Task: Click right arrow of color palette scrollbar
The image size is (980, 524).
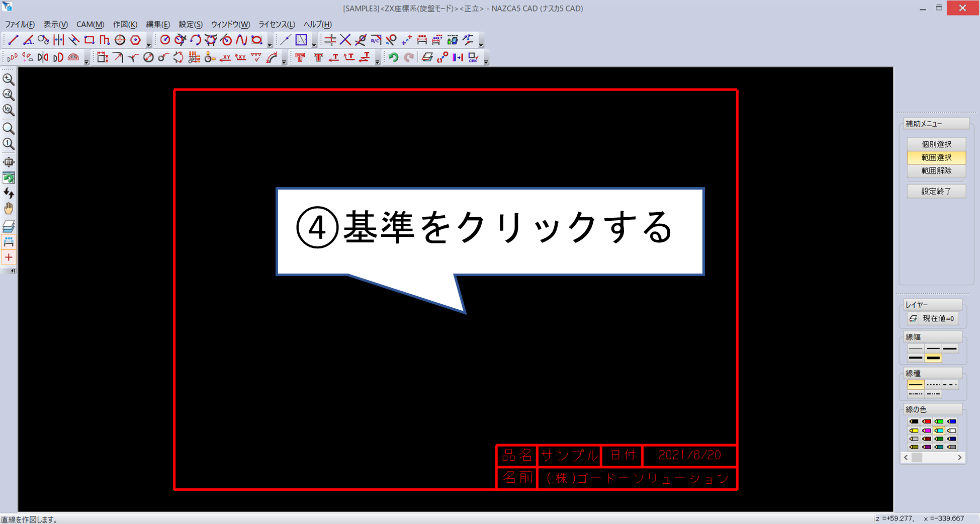Action: (959, 457)
